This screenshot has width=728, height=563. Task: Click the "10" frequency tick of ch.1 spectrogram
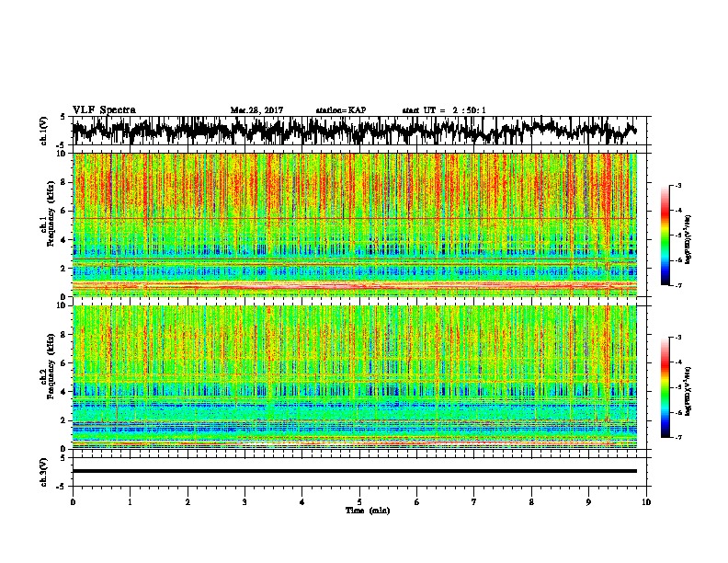coord(63,154)
